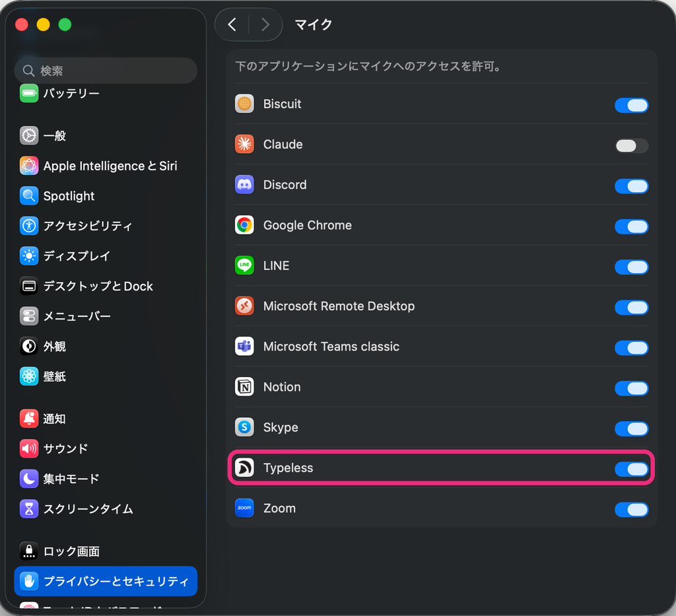The width and height of the screenshot is (676, 616).
Task: Click the forward chevron navigation button
Action: (x=265, y=24)
